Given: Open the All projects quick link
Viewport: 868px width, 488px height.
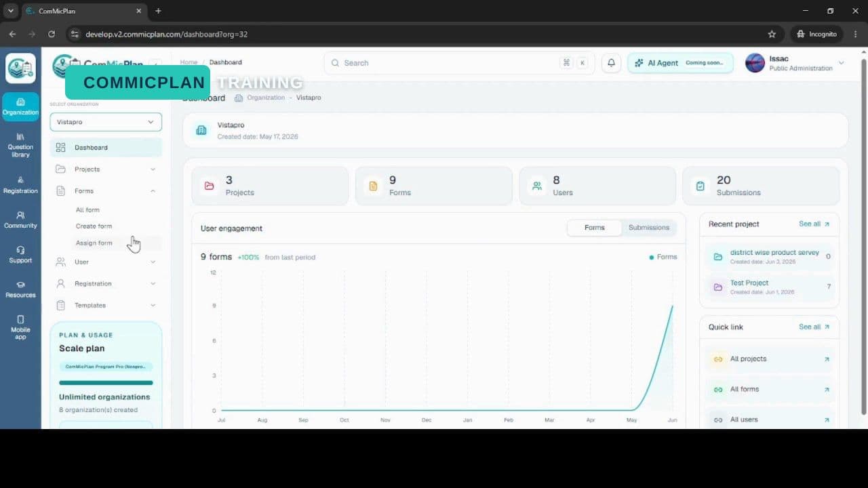Looking at the screenshot, I should pos(769,359).
